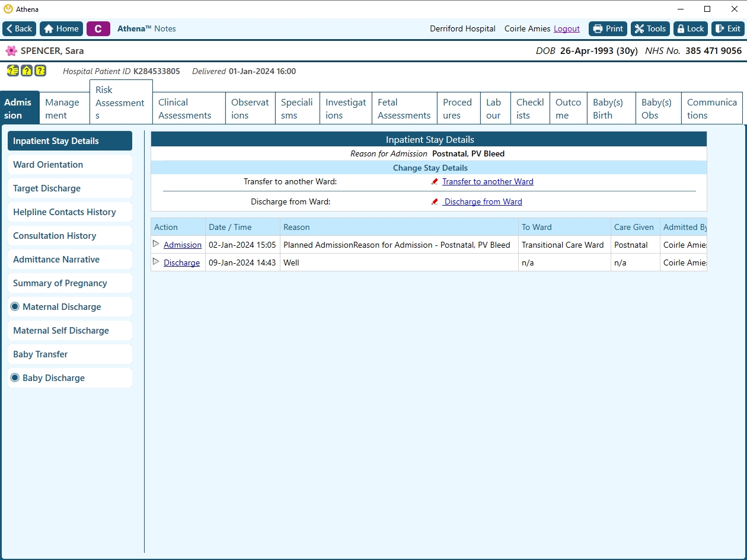Lock the Athena session
Image resolution: width=747 pixels, height=560 pixels.
[691, 28]
